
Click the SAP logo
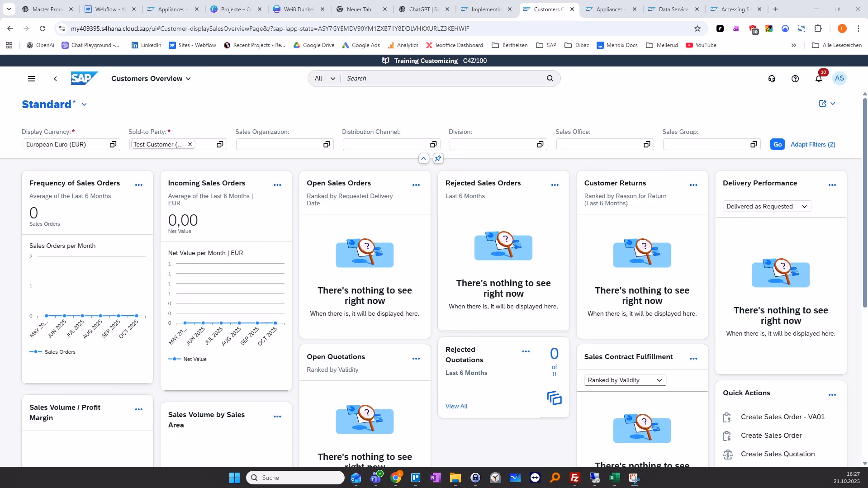(x=84, y=78)
